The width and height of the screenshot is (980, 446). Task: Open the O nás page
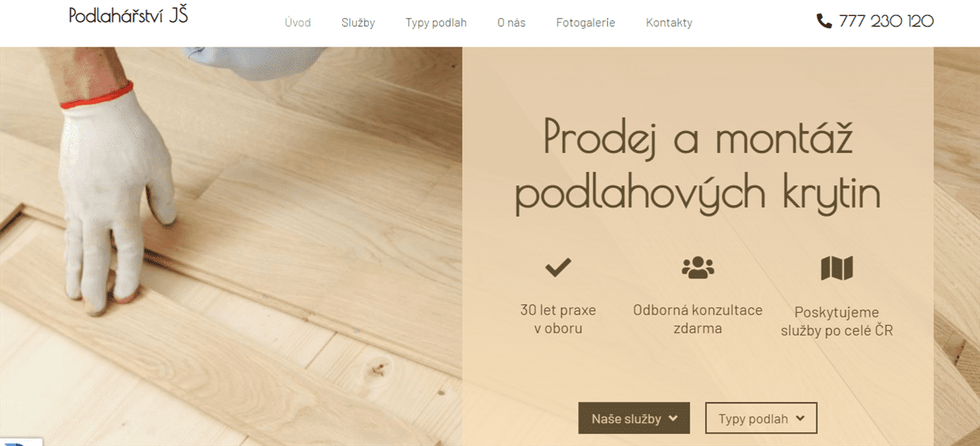point(511,23)
